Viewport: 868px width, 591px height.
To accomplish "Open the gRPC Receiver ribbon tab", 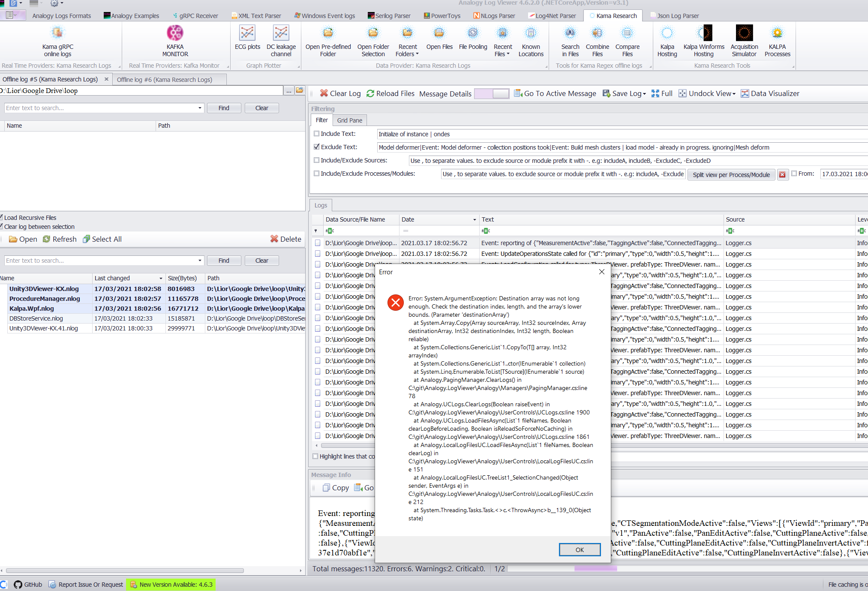I will click(195, 16).
